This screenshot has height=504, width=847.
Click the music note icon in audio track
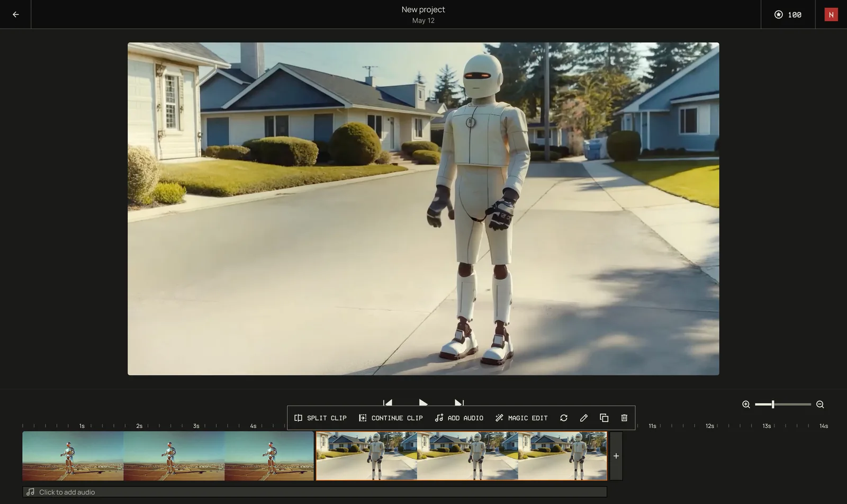tap(31, 492)
